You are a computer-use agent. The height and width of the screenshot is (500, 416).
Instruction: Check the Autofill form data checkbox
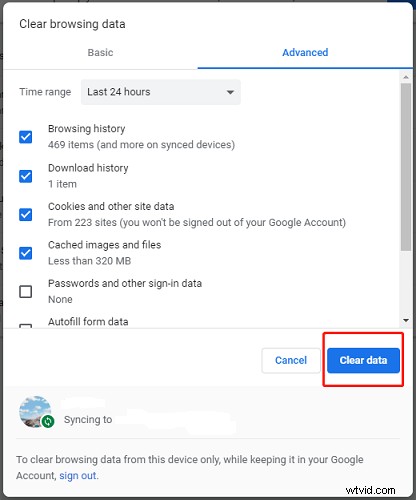point(26,326)
